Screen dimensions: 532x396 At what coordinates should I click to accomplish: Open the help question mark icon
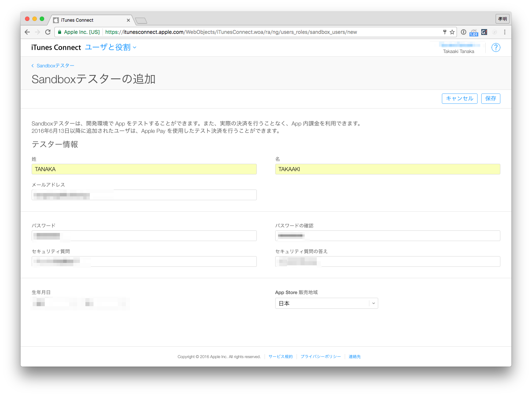[x=496, y=47]
